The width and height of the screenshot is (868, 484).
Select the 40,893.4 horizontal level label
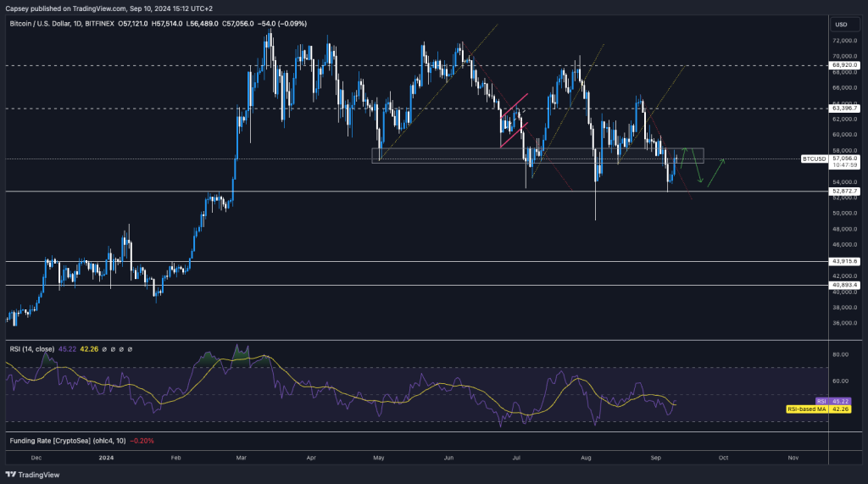click(844, 286)
